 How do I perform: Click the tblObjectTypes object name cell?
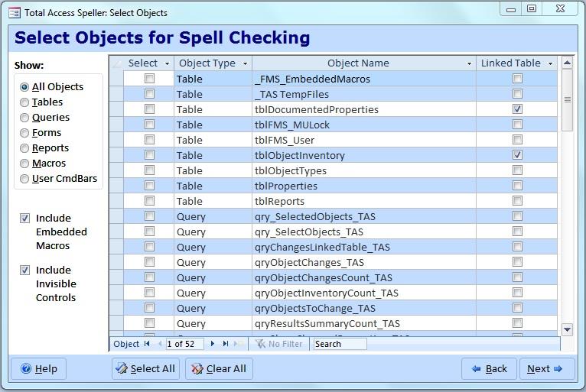click(364, 170)
